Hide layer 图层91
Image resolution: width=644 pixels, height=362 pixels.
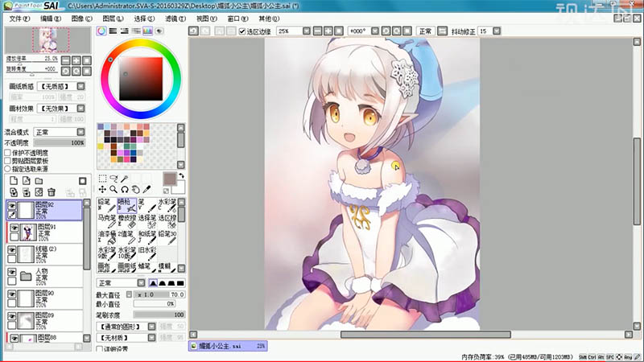point(14,228)
